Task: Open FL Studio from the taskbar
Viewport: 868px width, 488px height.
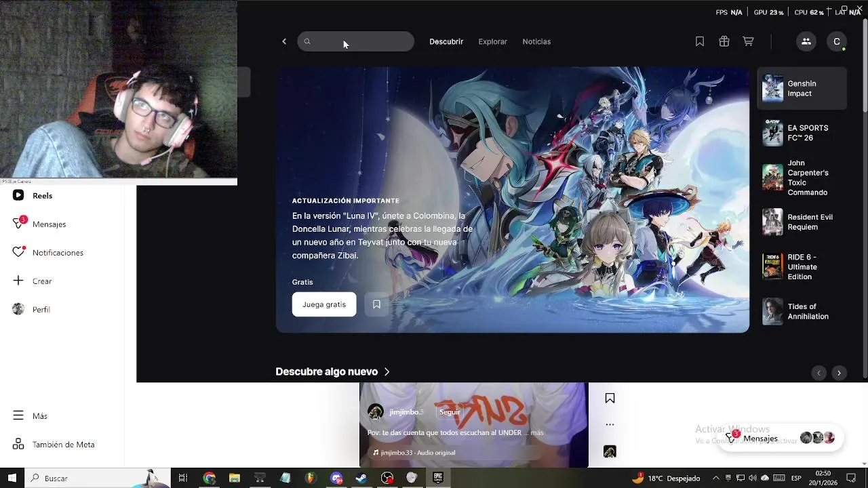Action: (x=311, y=478)
